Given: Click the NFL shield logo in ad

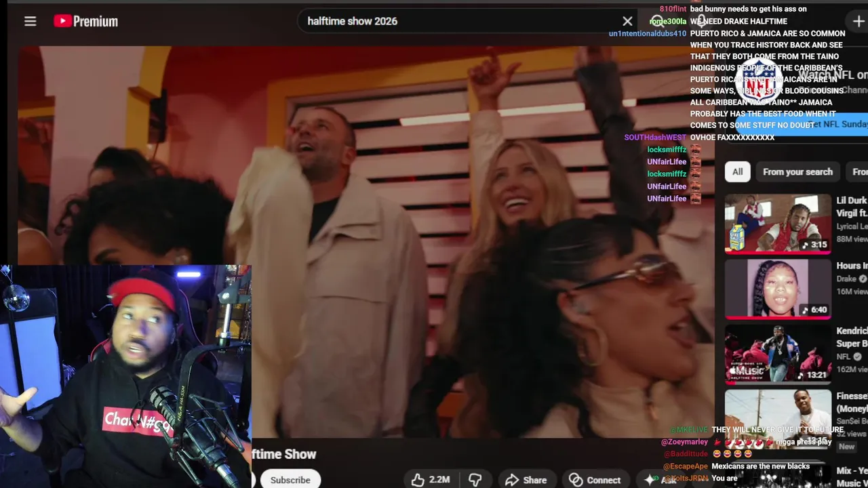Looking at the screenshot, I should tap(759, 79).
